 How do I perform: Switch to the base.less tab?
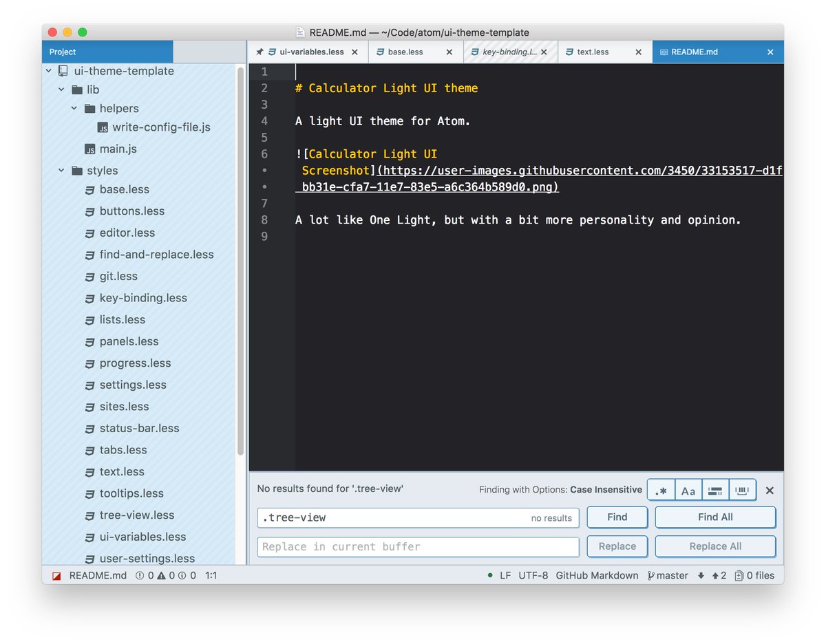click(405, 52)
